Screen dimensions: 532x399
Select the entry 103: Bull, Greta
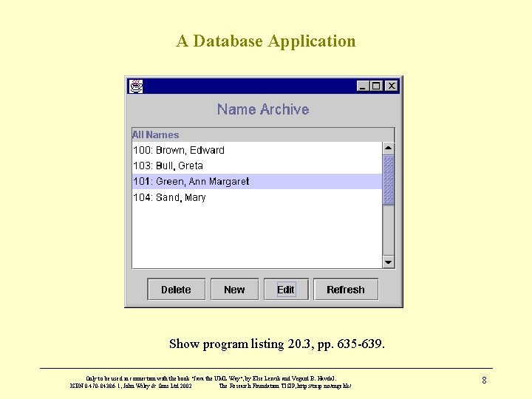point(257,166)
